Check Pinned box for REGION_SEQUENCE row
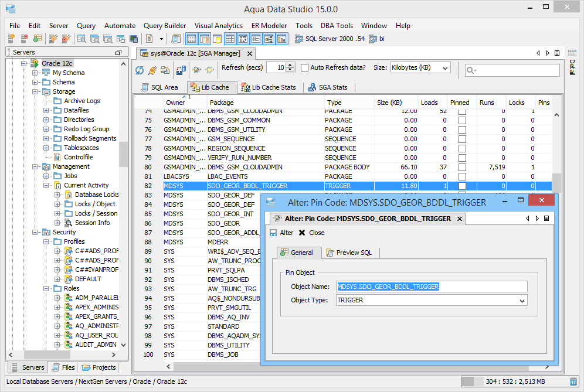 click(x=462, y=148)
